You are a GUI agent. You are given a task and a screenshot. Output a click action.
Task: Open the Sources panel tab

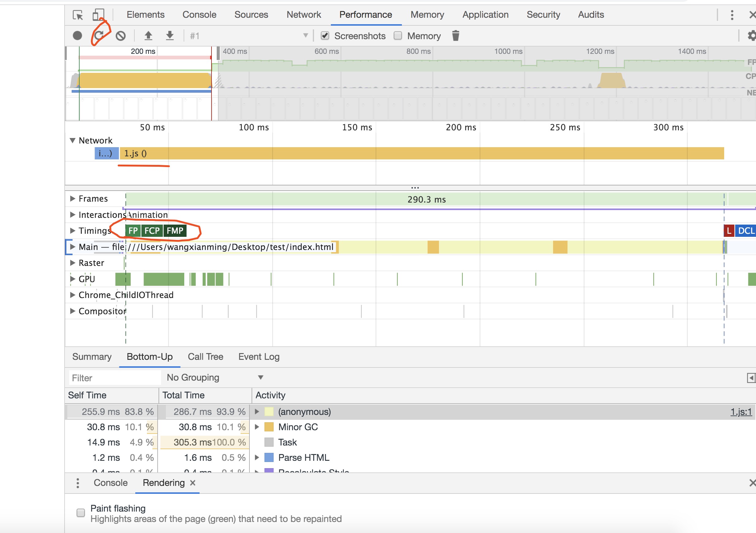coord(251,15)
